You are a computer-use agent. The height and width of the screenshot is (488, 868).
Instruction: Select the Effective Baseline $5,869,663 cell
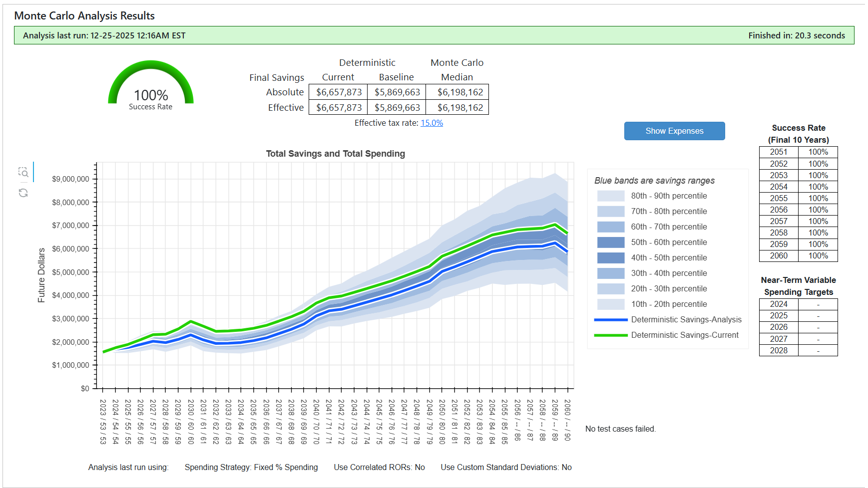click(x=397, y=108)
